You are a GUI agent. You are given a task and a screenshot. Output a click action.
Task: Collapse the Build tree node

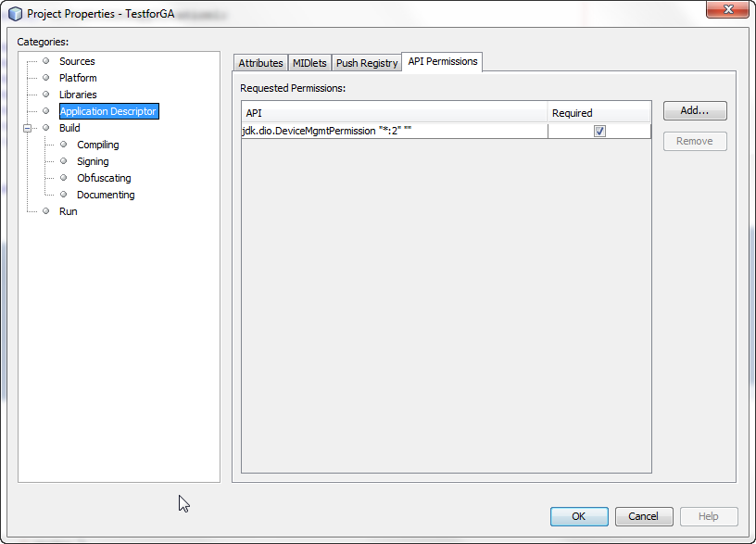28,128
